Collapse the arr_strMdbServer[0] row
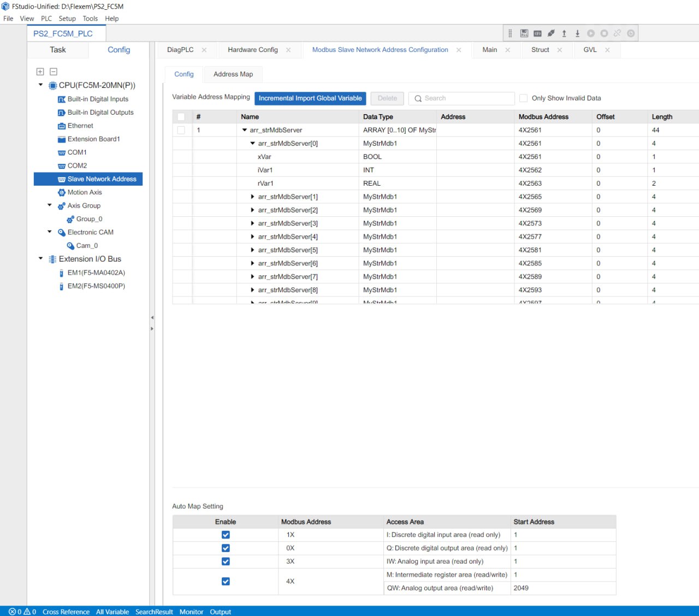 253,143
